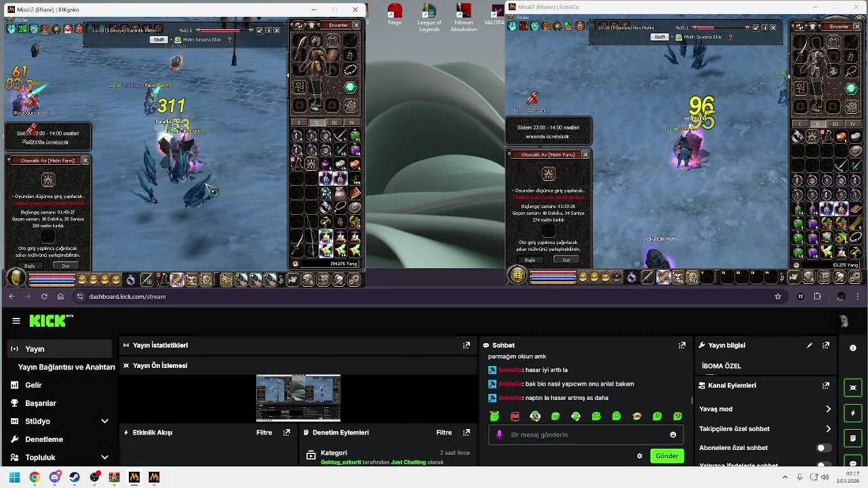Viewport: 868px width, 488px height.
Task: Expand the Topluluk sidebar section
Action: (104, 457)
